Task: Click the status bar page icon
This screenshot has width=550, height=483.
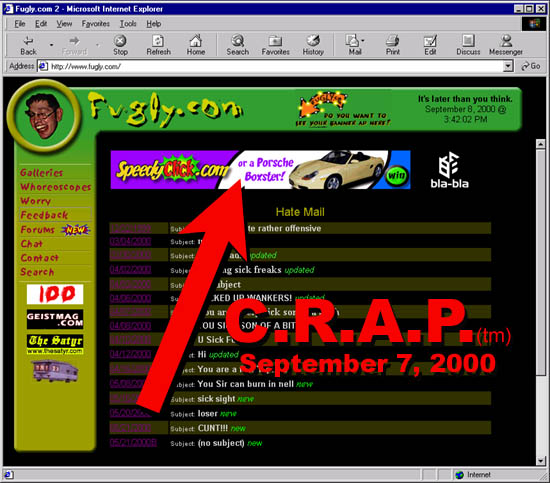Action: tap(9, 475)
